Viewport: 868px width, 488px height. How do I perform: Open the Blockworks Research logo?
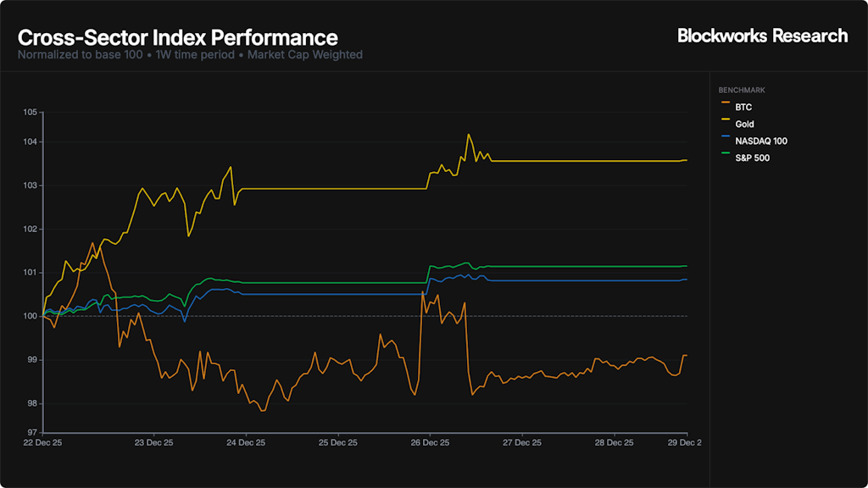point(762,36)
